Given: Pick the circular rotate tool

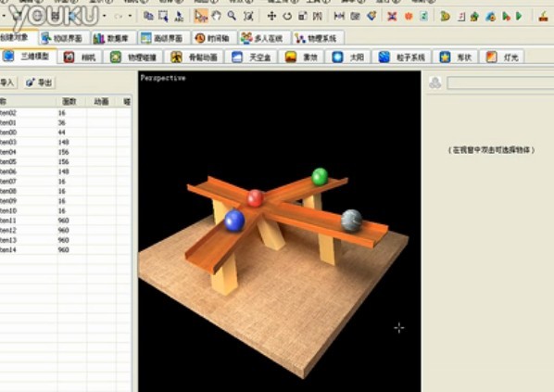Looking at the screenshot, I should 287,16.
